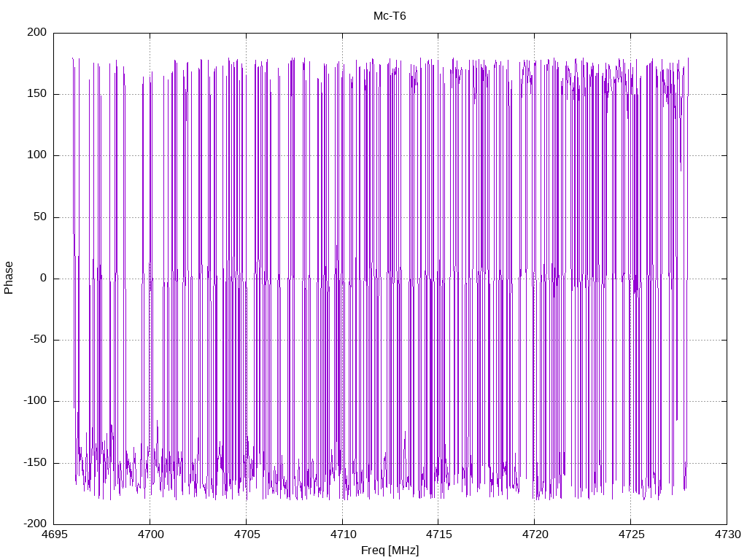Click the 4725 x-axis tick label
The height and width of the screenshot is (560, 747).
631,534
